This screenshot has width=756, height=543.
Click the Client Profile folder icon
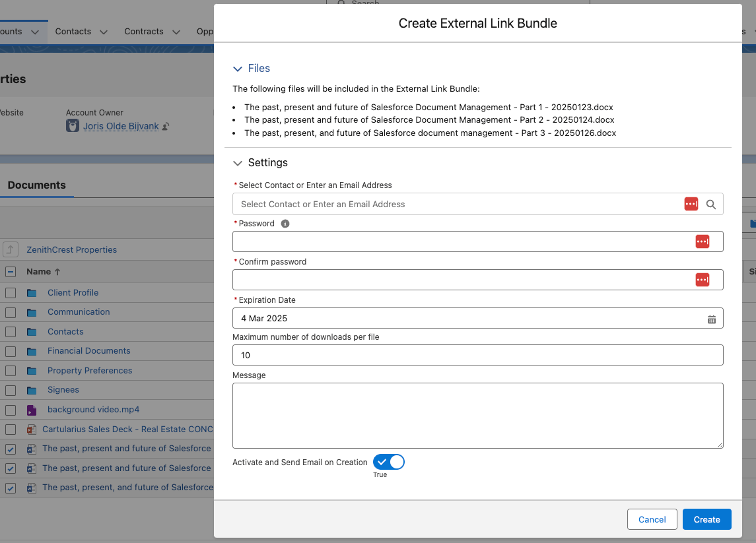pos(31,293)
